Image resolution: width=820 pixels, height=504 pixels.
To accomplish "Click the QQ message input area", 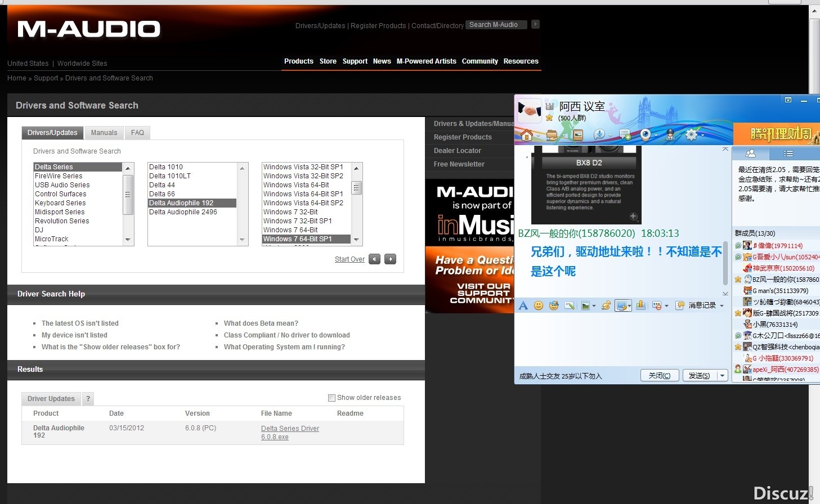I will [x=622, y=339].
